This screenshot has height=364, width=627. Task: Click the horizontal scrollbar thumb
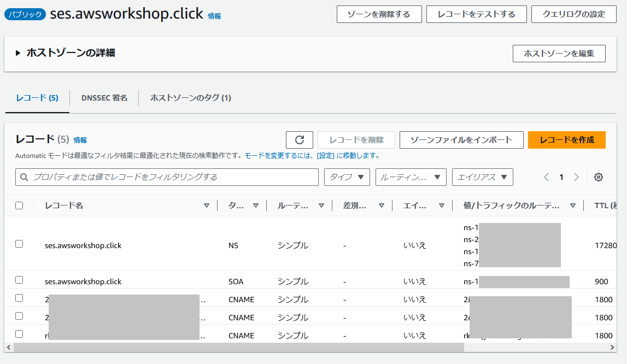(x=239, y=347)
